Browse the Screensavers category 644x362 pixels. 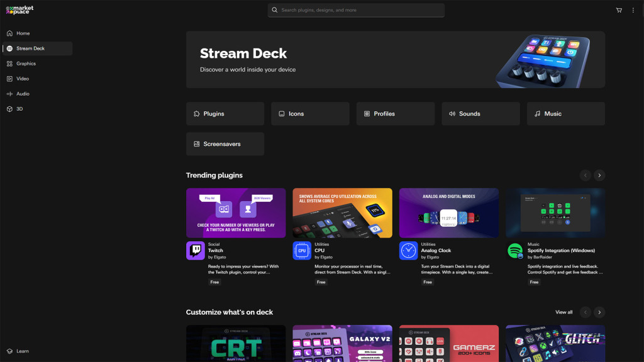(x=225, y=144)
